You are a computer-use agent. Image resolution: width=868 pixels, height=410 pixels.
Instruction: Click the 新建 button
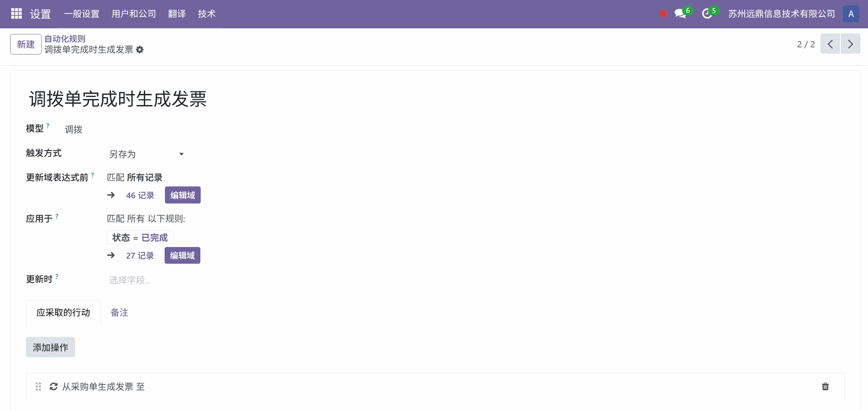[x=26, y=44]
